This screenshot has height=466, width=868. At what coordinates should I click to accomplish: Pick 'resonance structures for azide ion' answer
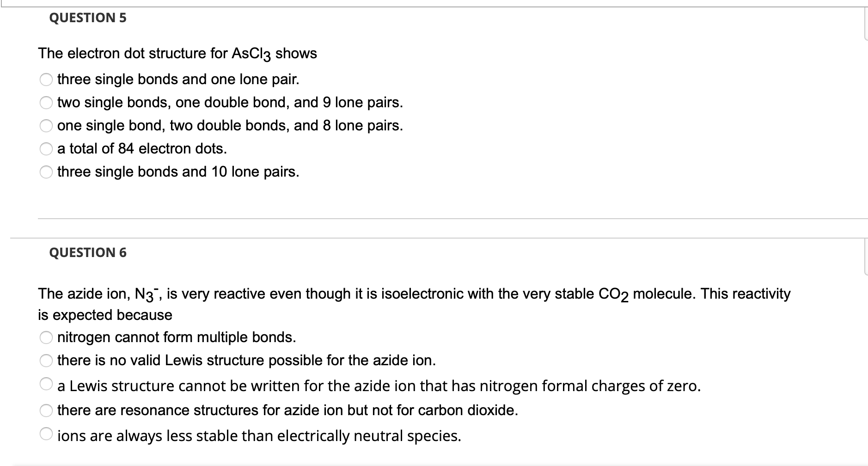tap(46, 411)
